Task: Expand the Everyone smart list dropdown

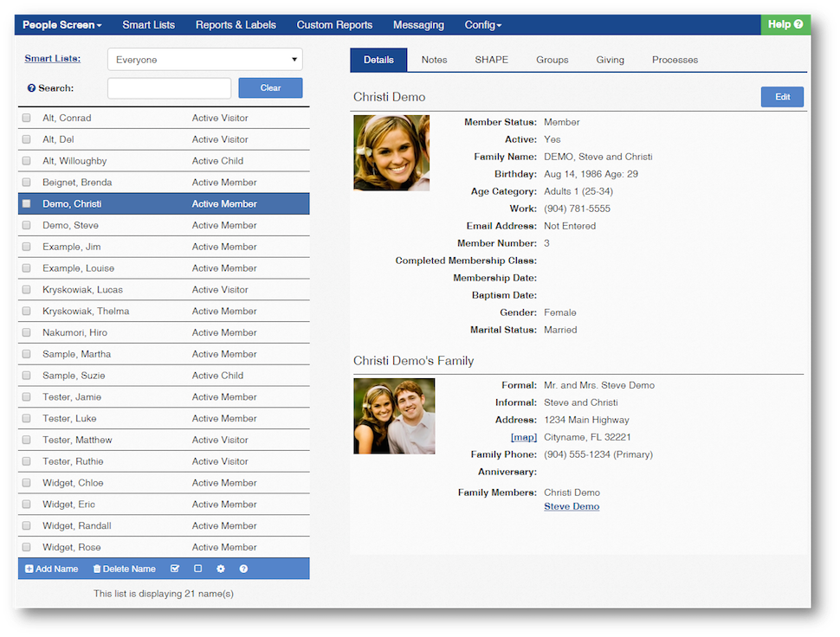Action: pyautogui.click(x=204, y=60)
